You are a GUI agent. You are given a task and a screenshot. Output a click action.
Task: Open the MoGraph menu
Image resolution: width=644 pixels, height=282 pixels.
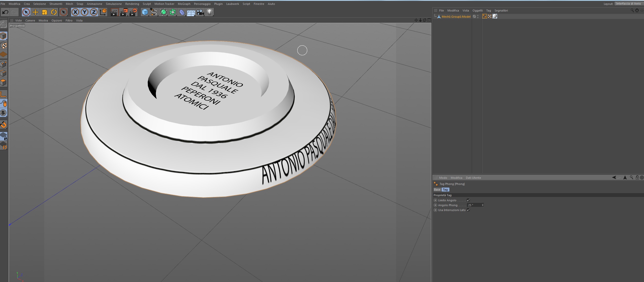coord(184,4)
